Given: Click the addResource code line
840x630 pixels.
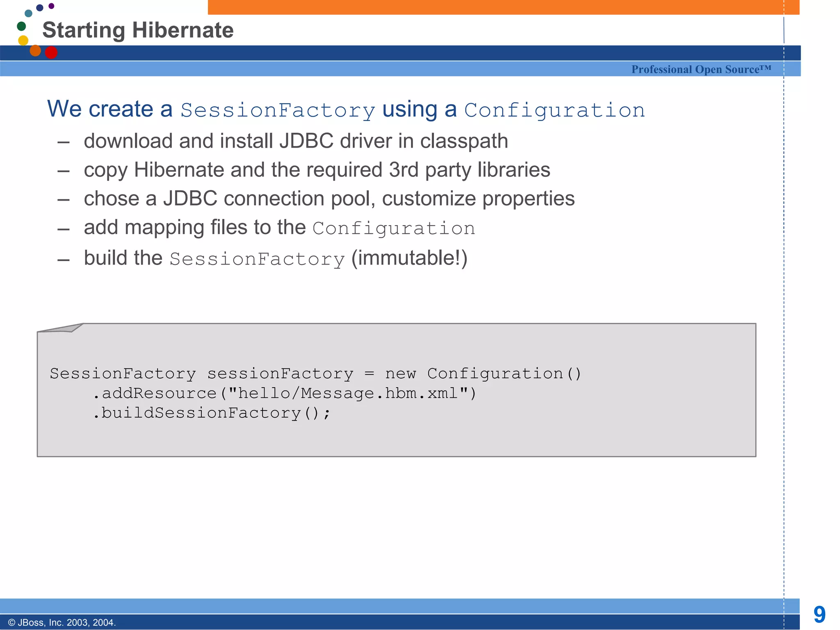Looking at the screenshot, I should coord(284,393).
